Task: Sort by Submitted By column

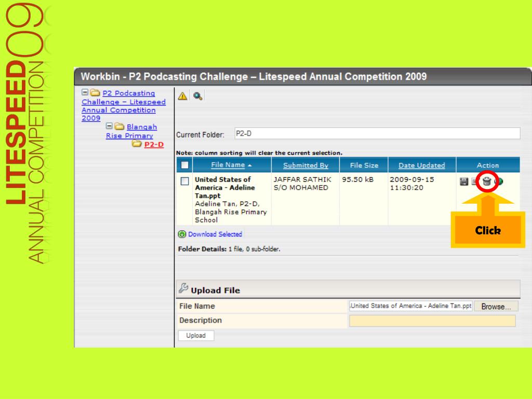Action: click(x=305, y=165)
